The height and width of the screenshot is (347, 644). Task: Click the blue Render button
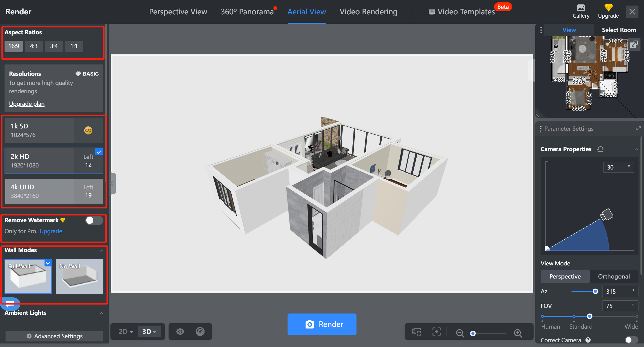pos(322,324)
